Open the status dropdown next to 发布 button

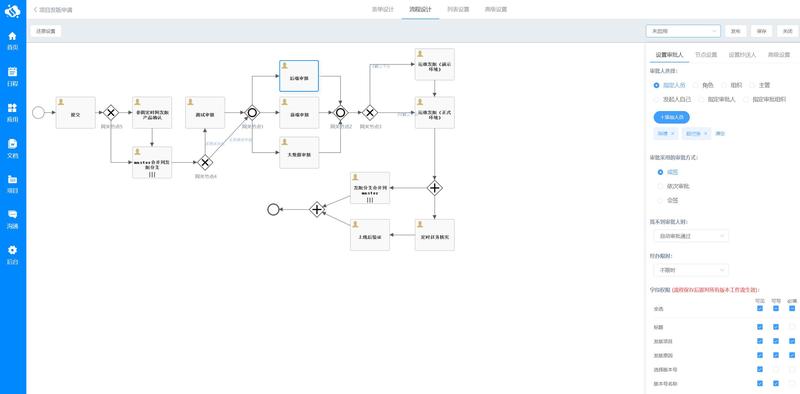pos(683,31)
